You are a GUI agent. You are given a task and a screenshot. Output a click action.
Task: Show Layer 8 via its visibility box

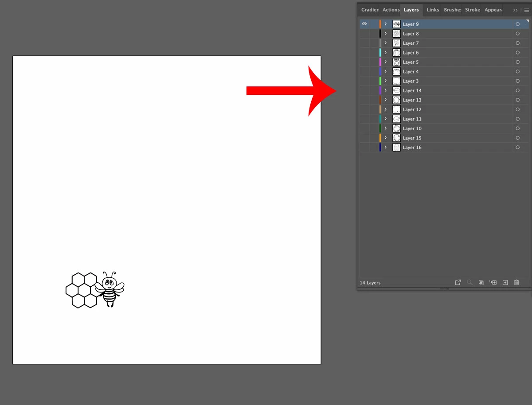click(364, 34)
